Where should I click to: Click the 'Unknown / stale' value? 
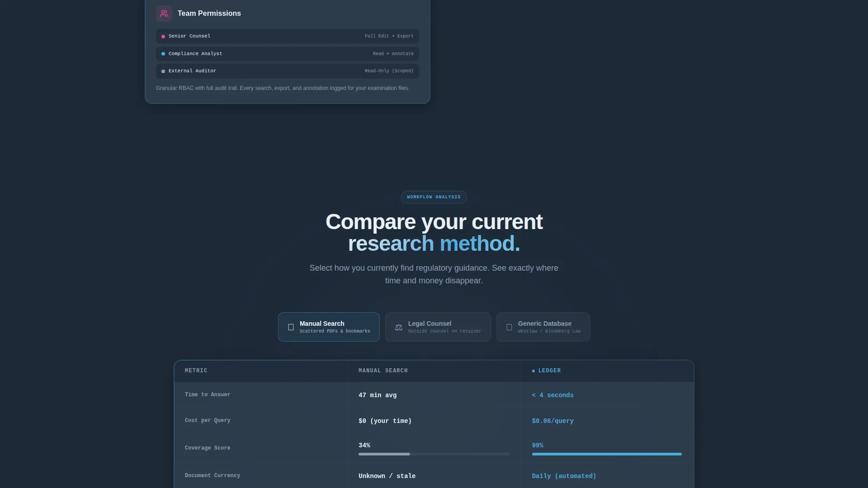click(x=387, y=476)
